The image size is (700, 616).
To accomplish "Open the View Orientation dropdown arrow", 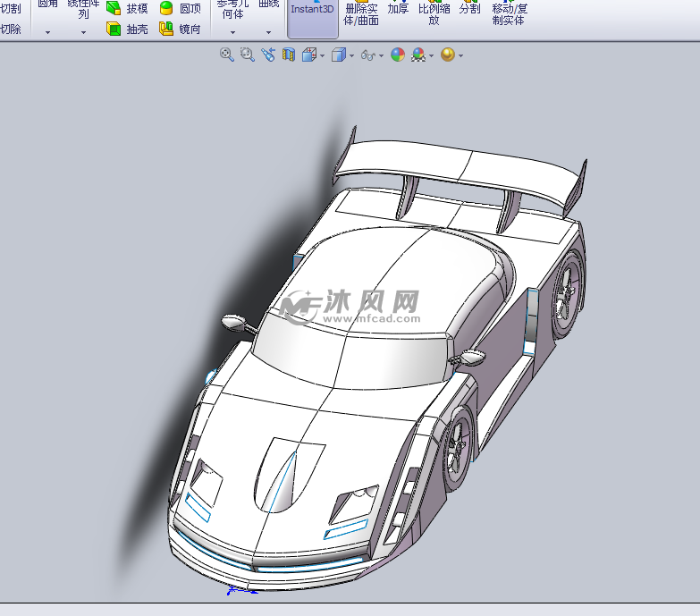I will 322,55.
